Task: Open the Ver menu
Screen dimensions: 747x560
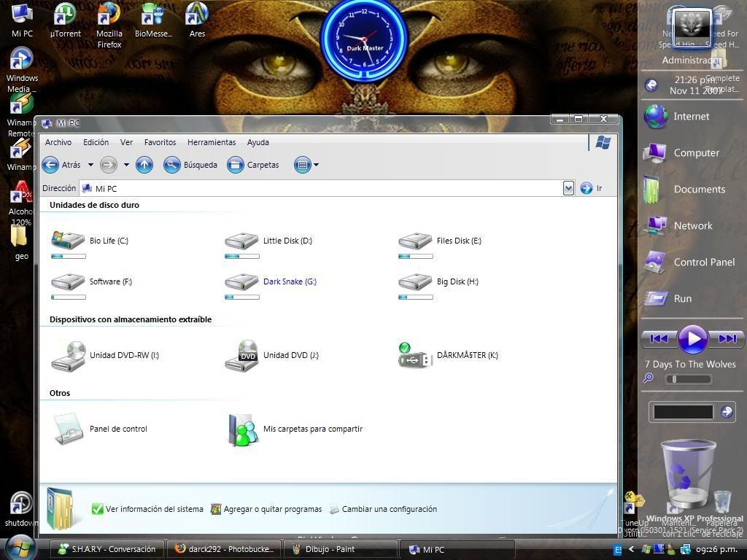Action: click(x=126, y=142)
